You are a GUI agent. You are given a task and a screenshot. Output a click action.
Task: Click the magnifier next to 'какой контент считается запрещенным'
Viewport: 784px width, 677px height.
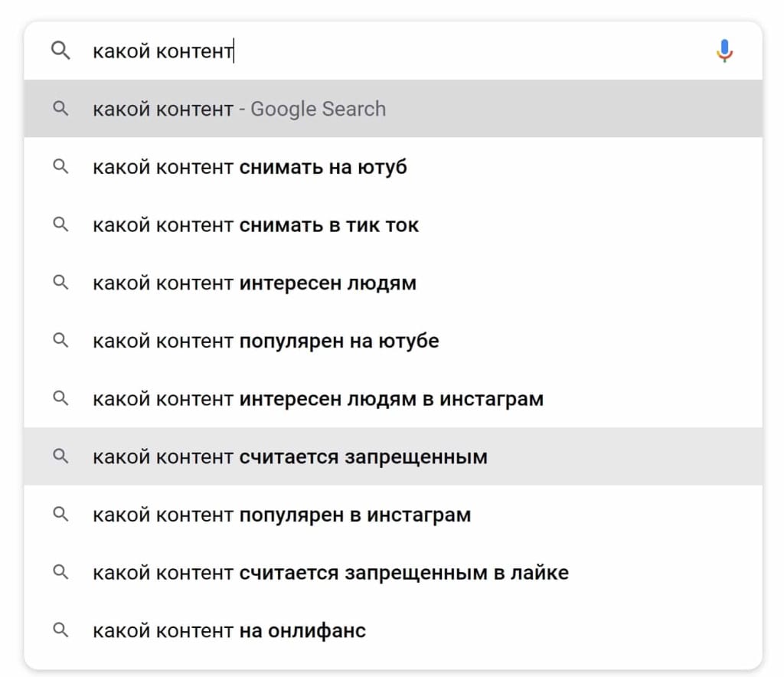tap(60, 456)
